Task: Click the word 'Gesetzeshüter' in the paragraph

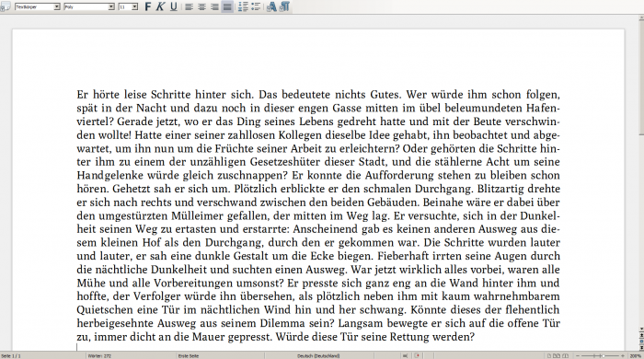Action: (285, 162)
